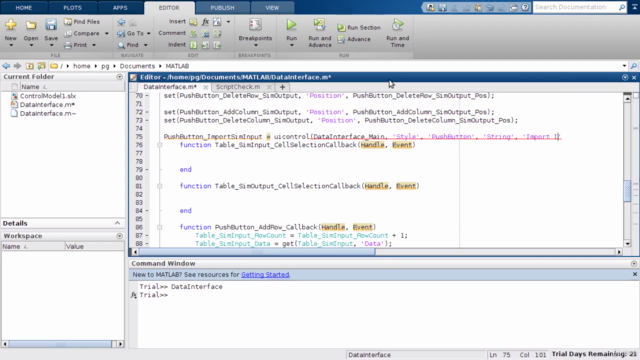The image size is (640, 360).
Task: Create a new file with New icon
Action: click(x=11, y=25)
